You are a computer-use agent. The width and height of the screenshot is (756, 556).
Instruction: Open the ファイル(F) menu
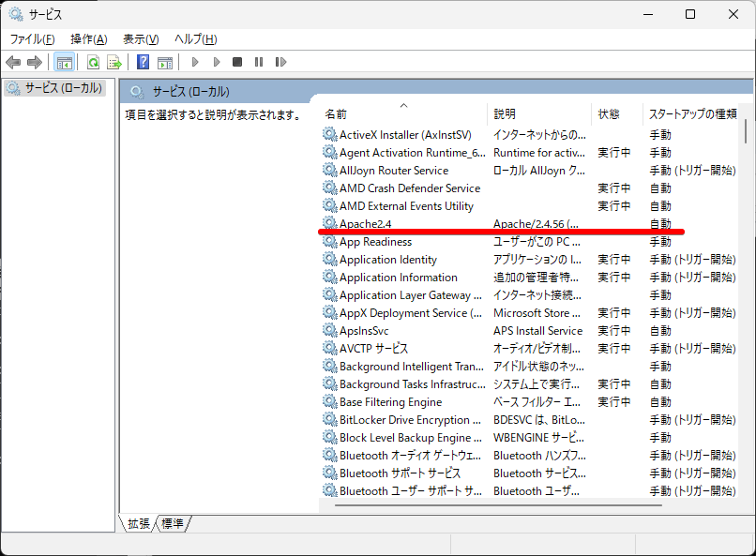click(32, 38)
